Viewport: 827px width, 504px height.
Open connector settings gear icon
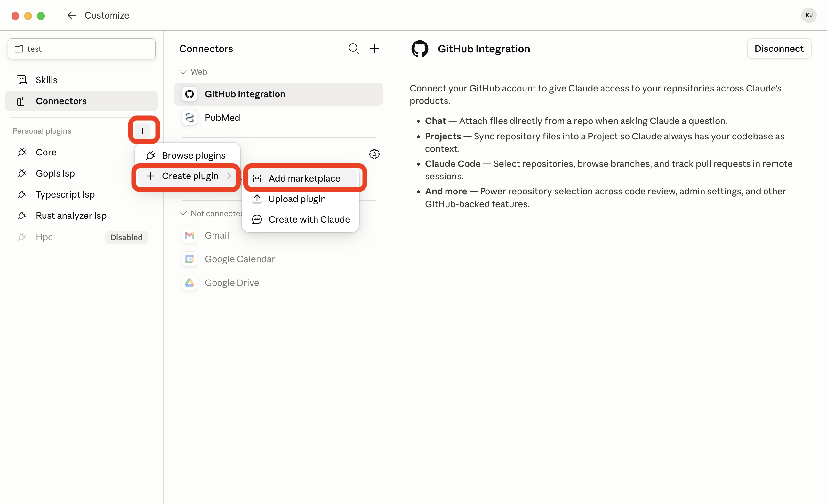pyautogui.click(x=374, y=154)
